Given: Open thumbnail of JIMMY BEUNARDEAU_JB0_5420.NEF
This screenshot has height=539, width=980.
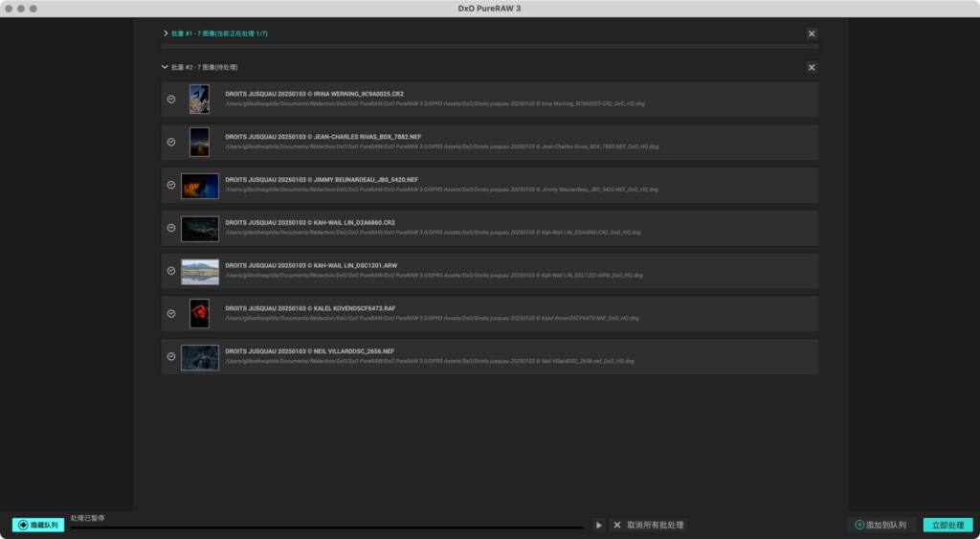Looking at the screenshot, I should point(200,186).
